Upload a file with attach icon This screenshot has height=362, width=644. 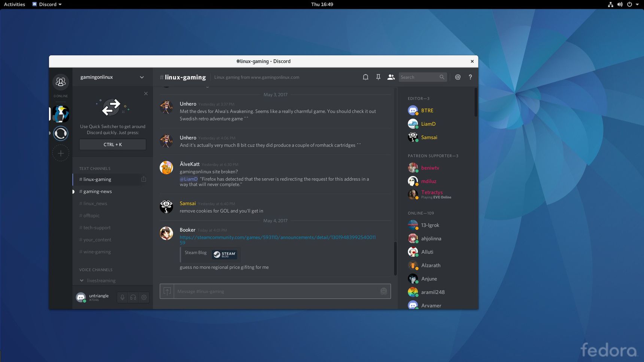[x=167, y=291]
